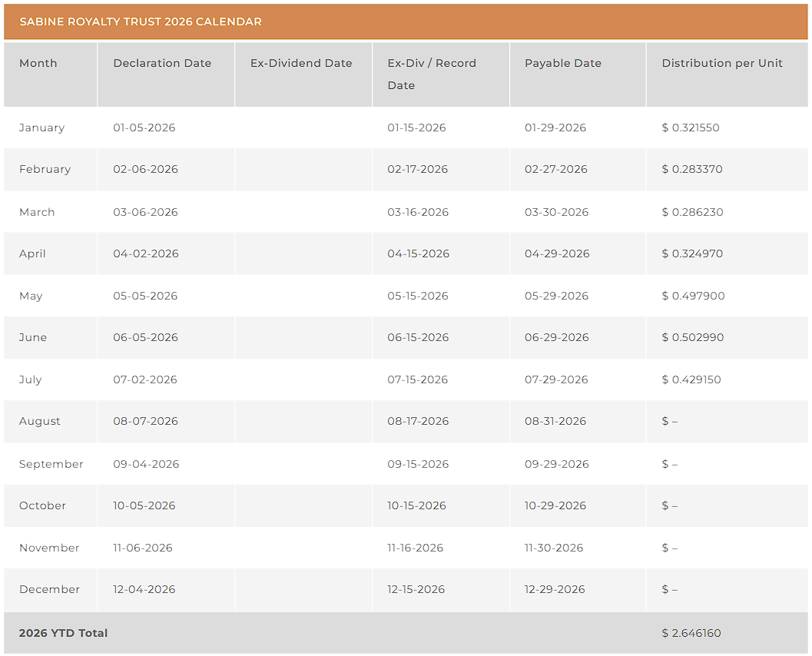Screen dimensions: 812x656
Task: Select distribution value $ 0.502990
Action: [693, 337]
